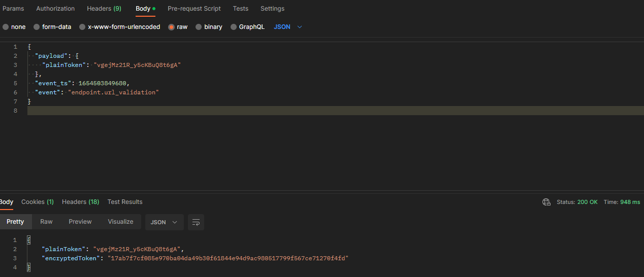Click the Status 200 OK indicator

[577, 202]
